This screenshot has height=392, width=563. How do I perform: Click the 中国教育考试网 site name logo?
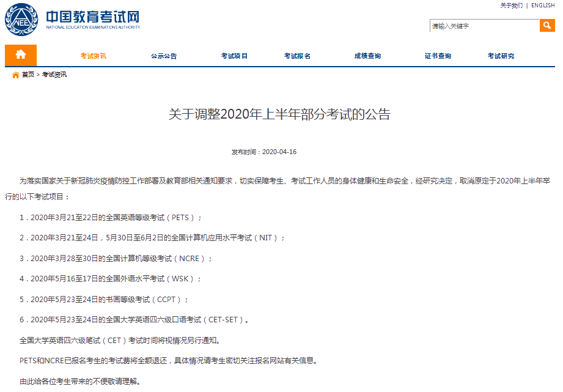pos(92,17)
